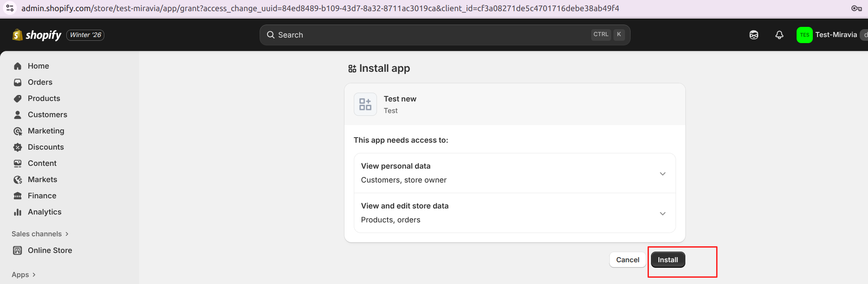Click the Products tag icon
The height and width of the screenshot is (284, 868).
18,99
